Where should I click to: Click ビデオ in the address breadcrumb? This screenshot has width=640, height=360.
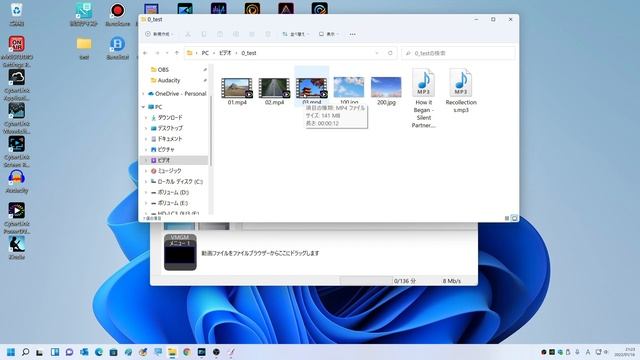point(225,53)
